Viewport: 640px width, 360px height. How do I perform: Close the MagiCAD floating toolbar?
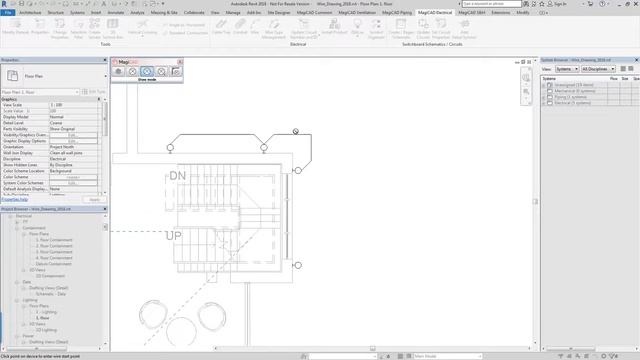click(180, 62)
